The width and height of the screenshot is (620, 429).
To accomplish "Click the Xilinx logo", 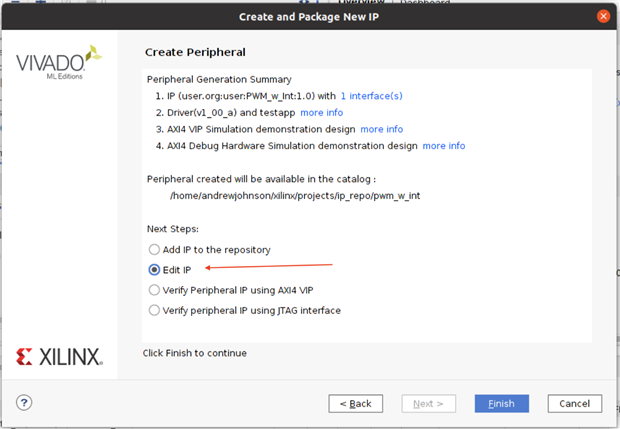I will tap(58, 356).
